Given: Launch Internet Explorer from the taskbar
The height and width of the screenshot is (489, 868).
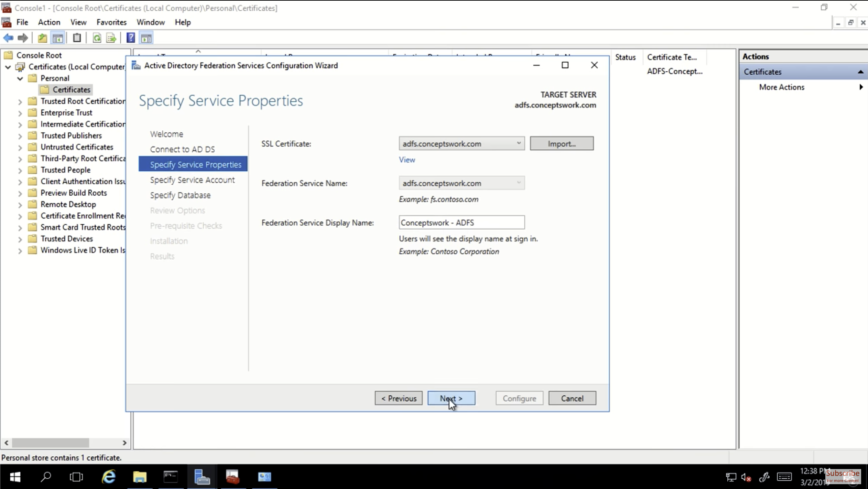Looking at the screenshot, I should (x=108, y=477).
